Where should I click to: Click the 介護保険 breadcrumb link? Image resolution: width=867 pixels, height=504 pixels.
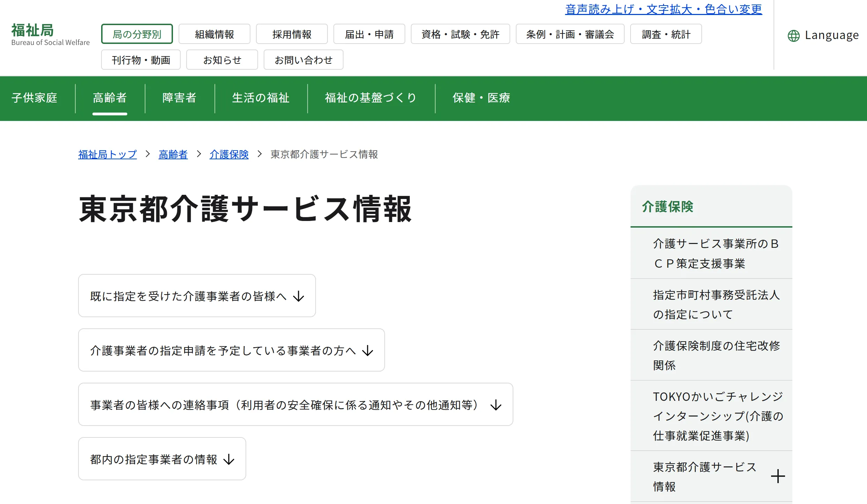[229, 154]
